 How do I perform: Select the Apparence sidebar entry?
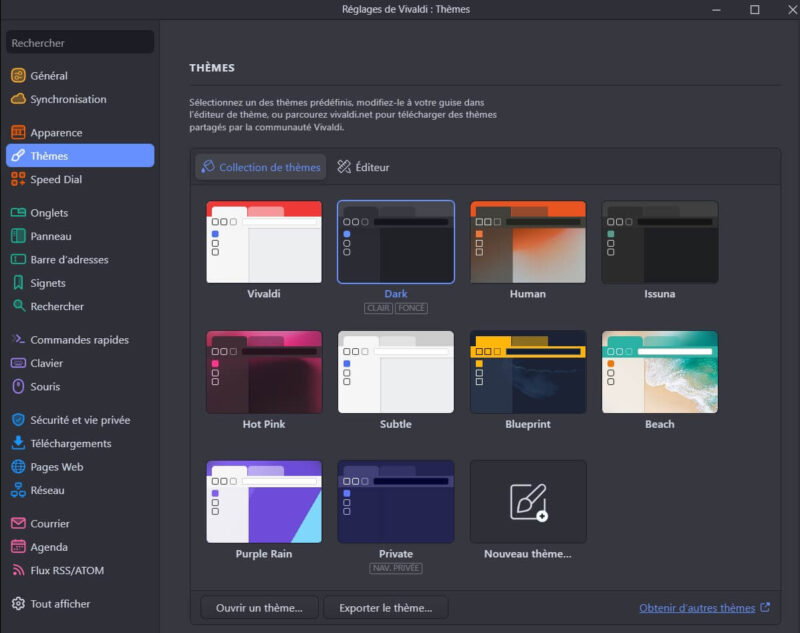pyautogui.click(x=55, y=131)
